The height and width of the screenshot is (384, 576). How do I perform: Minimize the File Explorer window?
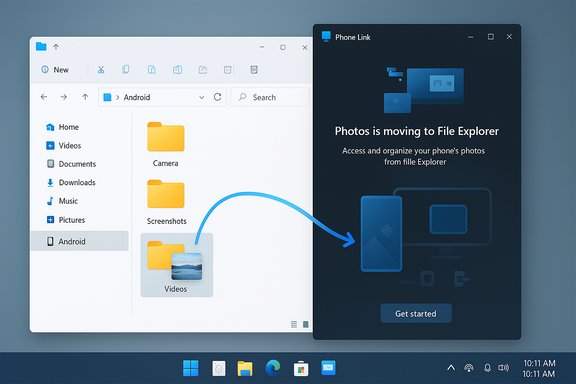click(x=262, y=47)
